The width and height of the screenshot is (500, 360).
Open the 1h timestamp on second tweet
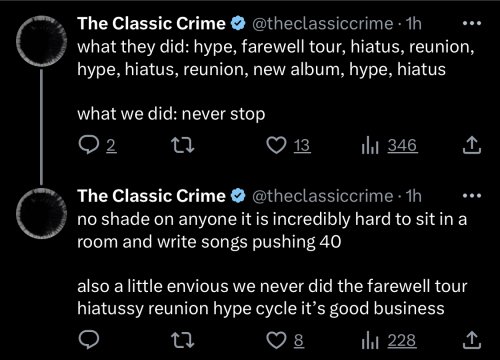coord(413,196)
